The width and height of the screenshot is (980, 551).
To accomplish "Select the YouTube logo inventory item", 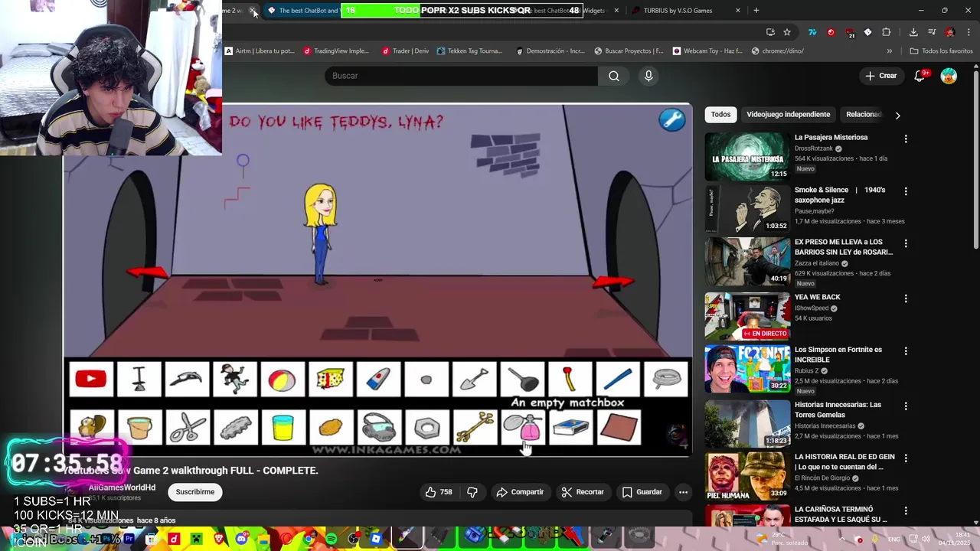I will coord(91,379).
